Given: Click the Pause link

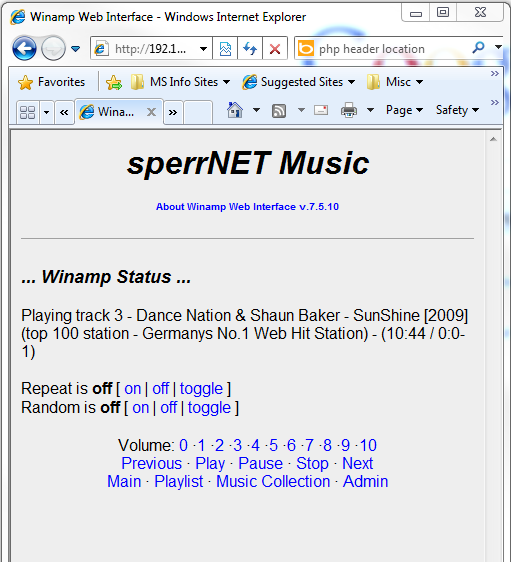Looking at the screenshot, I should click(261, 463).
